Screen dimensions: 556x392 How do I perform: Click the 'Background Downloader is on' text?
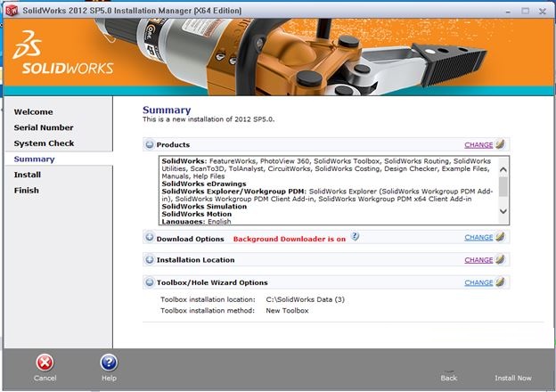coord(290,239)
